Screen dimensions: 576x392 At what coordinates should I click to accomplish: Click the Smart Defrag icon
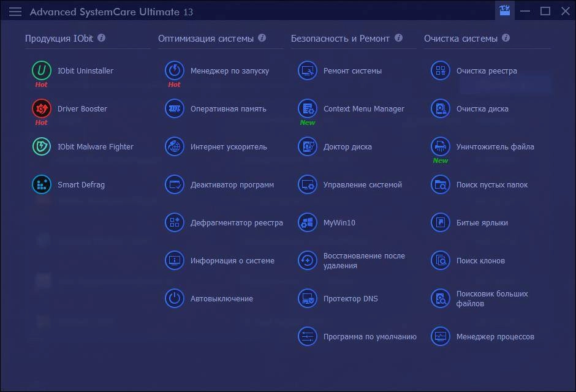coord(42,184)
